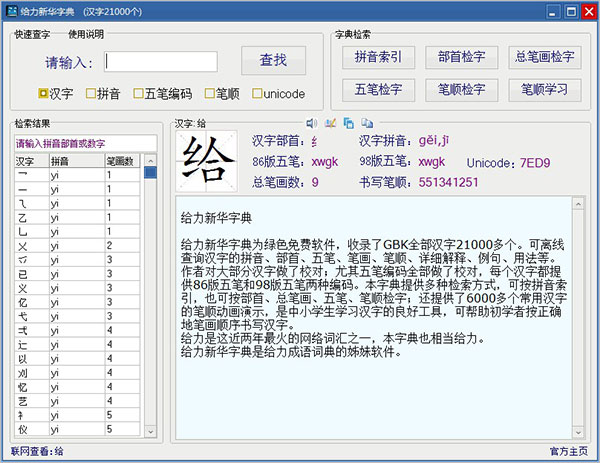600x463 pixels.
Task: Select the 汉字 search mode option
Action: (56, 93)
